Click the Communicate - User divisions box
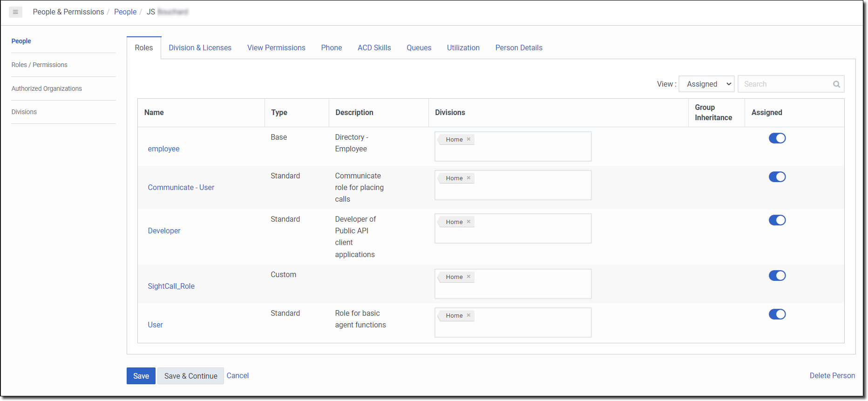This screenshot has width=868, height=401. click(513, 185)
